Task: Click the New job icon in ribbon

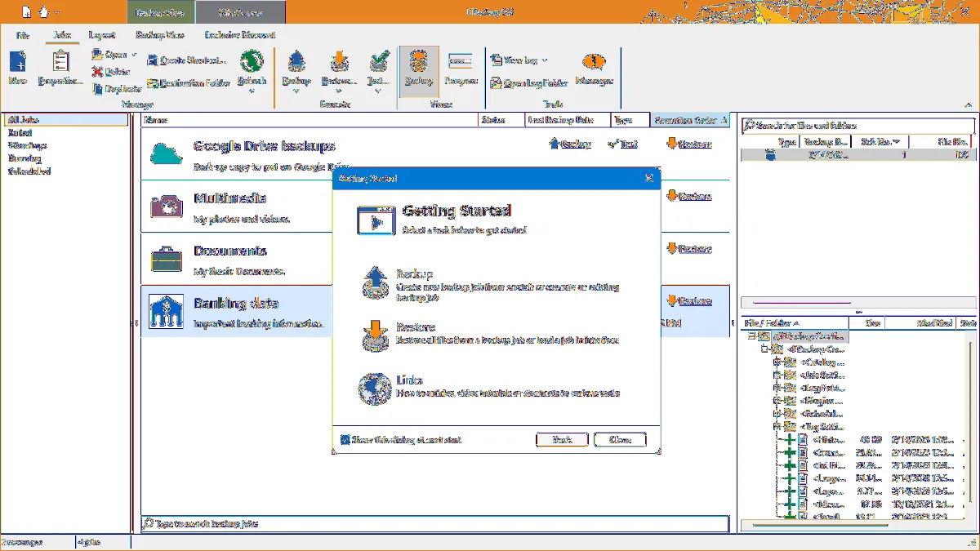Action: pyautogui.click(x=18, y=62)
